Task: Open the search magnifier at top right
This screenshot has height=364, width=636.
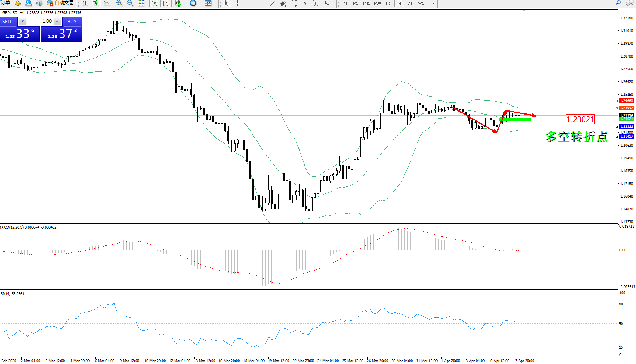Action: point(618,3)
